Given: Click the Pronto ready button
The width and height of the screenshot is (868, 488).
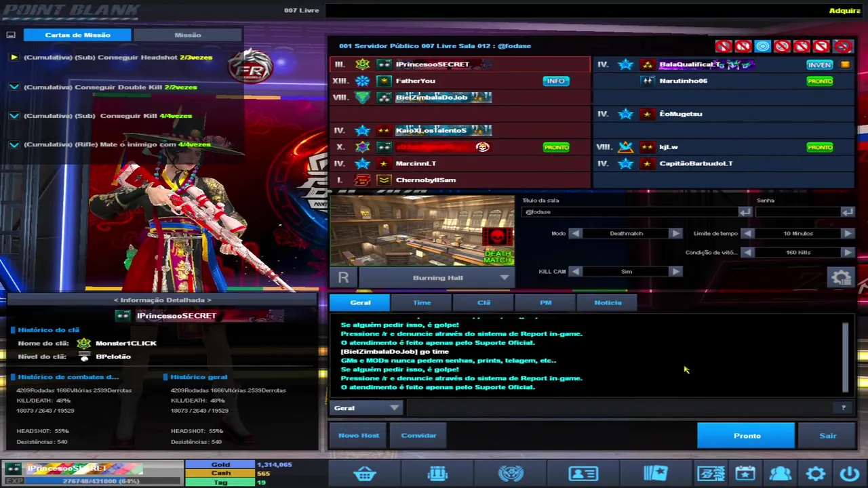Looking at the screenshot, I should [746, 435].
